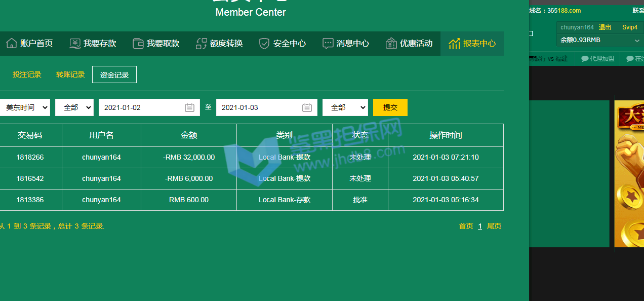Click the deposit icon beside 我要存款

[75, 44]
